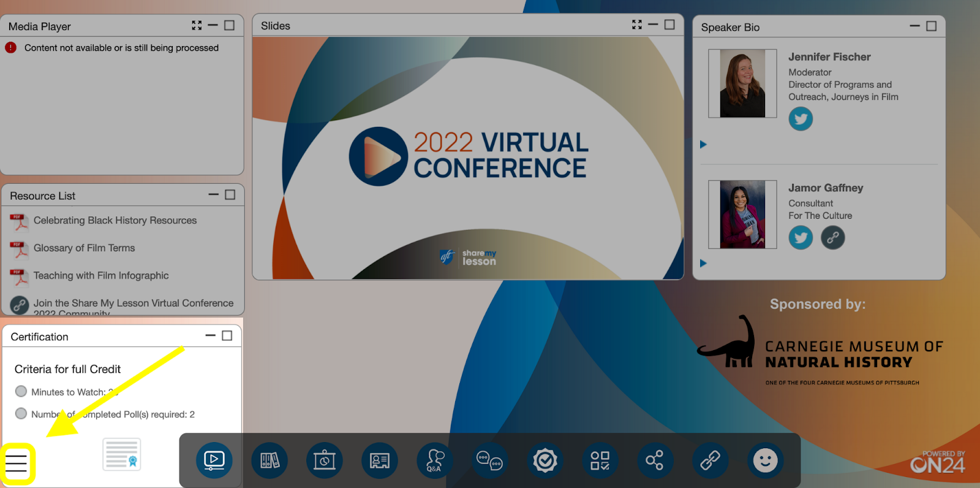980x488 pixels.
Task: Click the Slides presentation dock icon
Action: 325,460
